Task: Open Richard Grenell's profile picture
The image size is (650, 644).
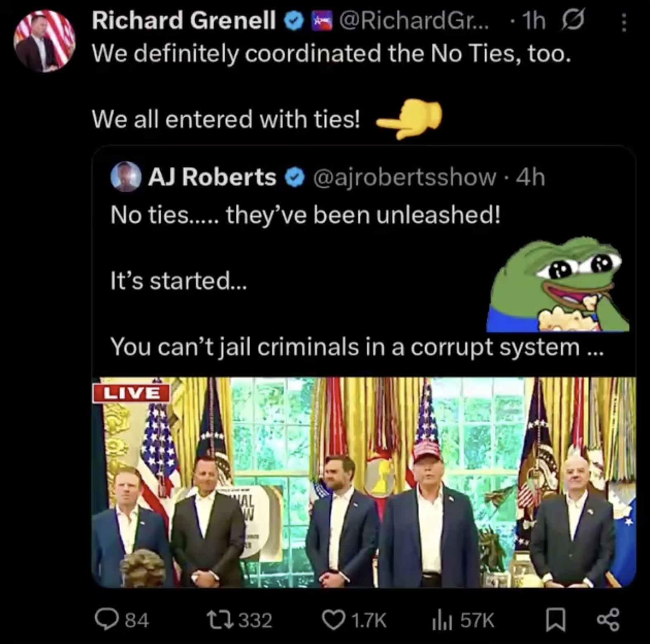Action: 45,41
